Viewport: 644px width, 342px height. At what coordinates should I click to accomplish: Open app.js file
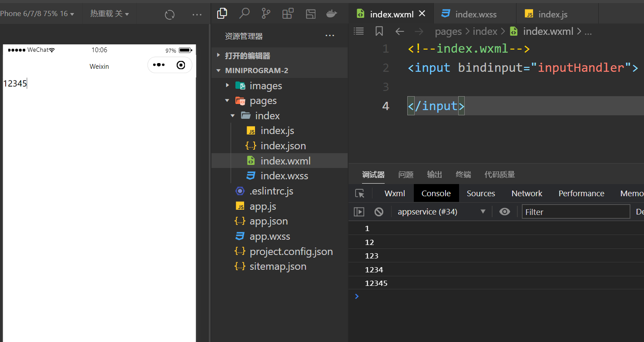279,206
